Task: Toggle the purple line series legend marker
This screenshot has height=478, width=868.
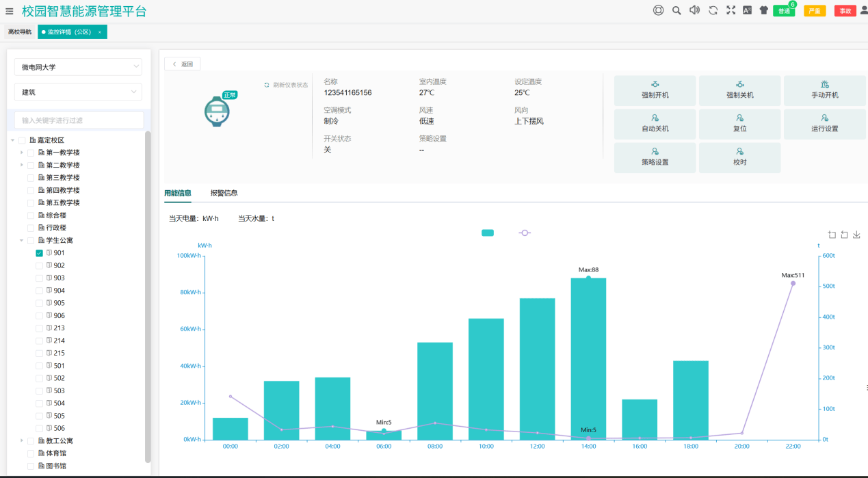Action: (x=525, y=233)
